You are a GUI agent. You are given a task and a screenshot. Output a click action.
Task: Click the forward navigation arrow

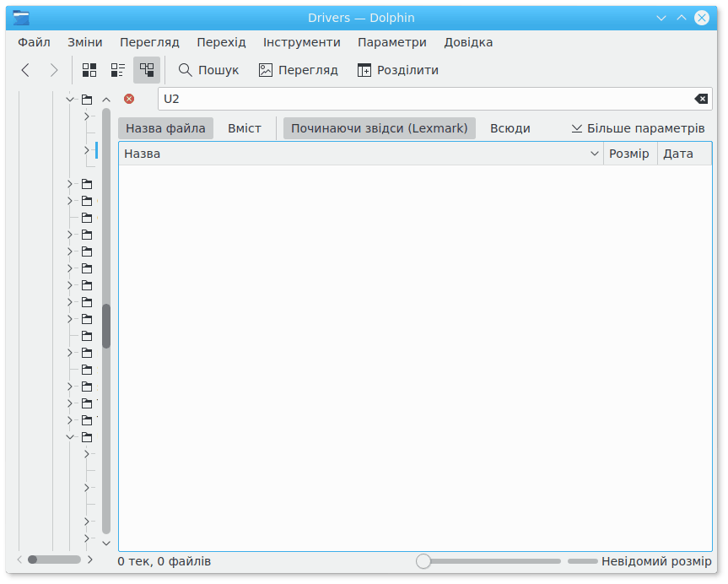click(53, 70)
